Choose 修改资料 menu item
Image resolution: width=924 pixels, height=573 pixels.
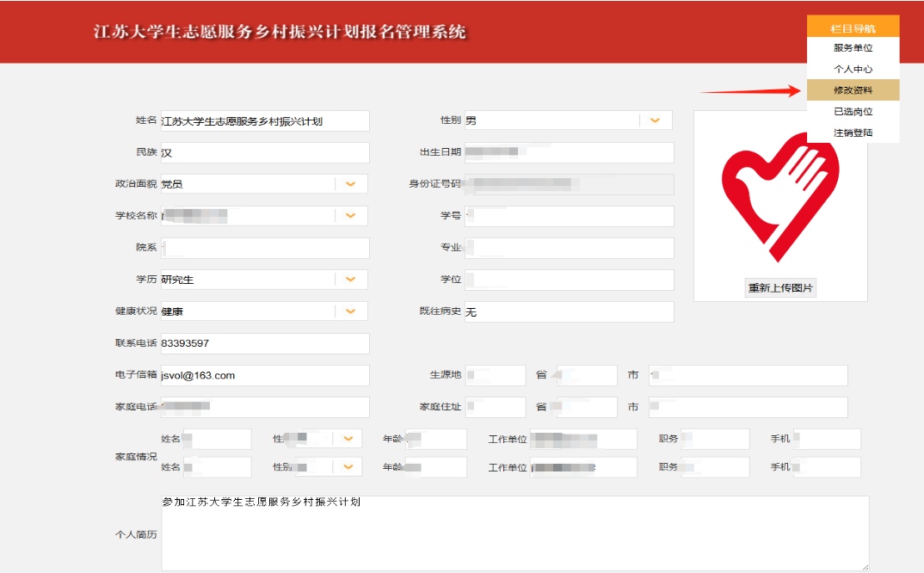tap(853, 90)
